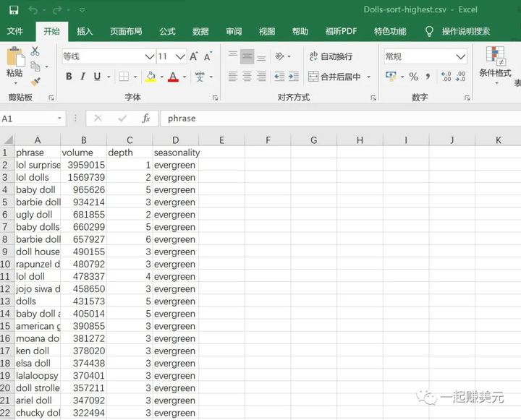Open the Name Box dropdown arrow
Image resolution: width=521 pixels, height=420 pixels.
tap(60, 119)
